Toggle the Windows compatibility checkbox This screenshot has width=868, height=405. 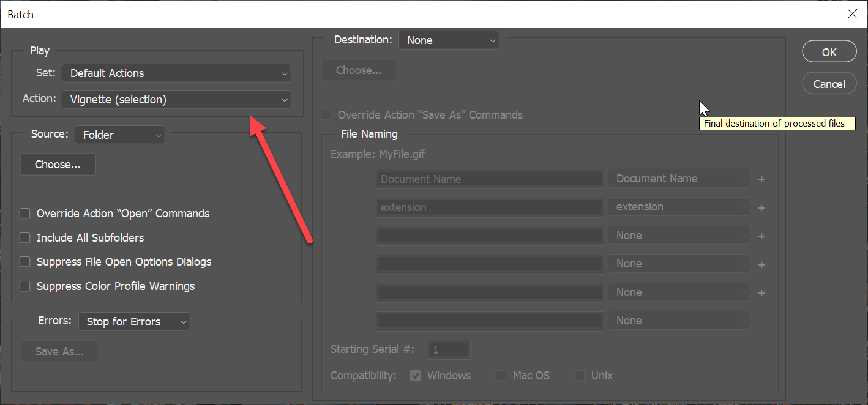416,376
